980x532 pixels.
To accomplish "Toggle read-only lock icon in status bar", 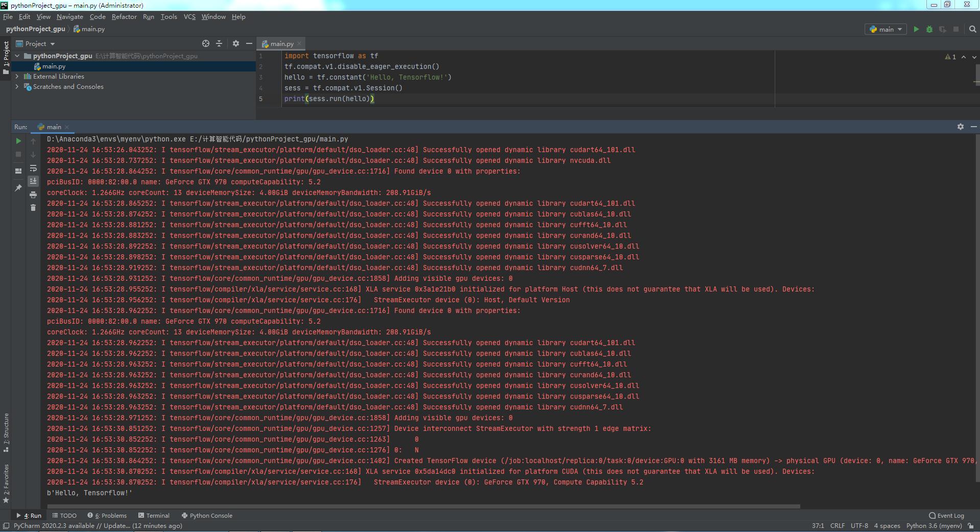I will (971, 526).
